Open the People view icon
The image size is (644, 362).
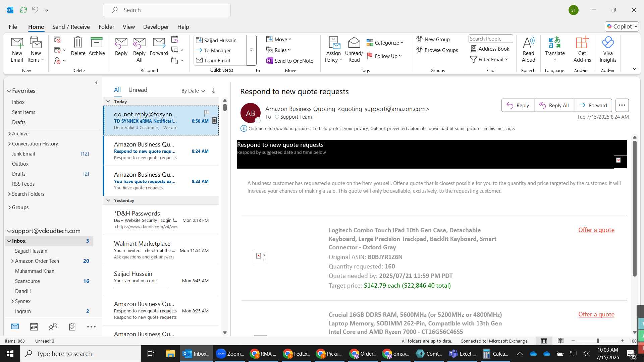pyautogui.click(x=53, y=327)
